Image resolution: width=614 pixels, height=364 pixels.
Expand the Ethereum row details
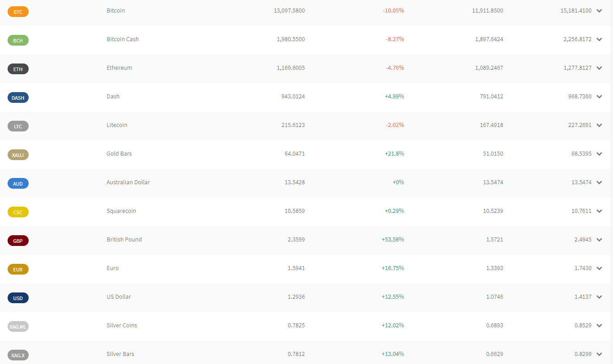(600, 68)
